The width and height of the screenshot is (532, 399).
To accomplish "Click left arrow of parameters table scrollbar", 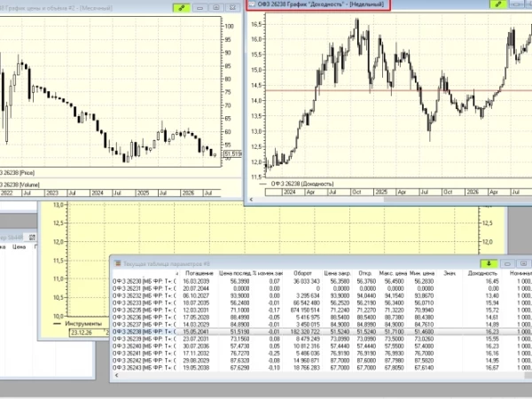I will [x=117, y=375].
